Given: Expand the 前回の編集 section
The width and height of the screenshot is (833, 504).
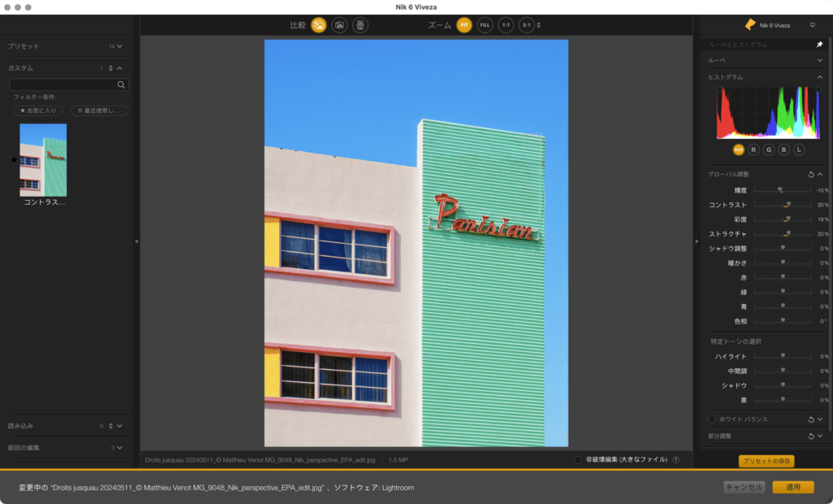Looking at the screenshot, I should click(120, 448).
